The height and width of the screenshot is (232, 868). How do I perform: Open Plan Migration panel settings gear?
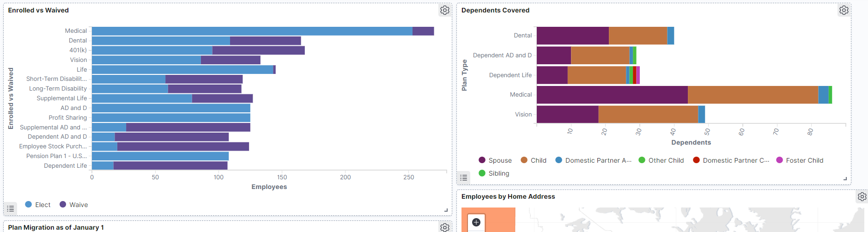[x=444, y=227]
